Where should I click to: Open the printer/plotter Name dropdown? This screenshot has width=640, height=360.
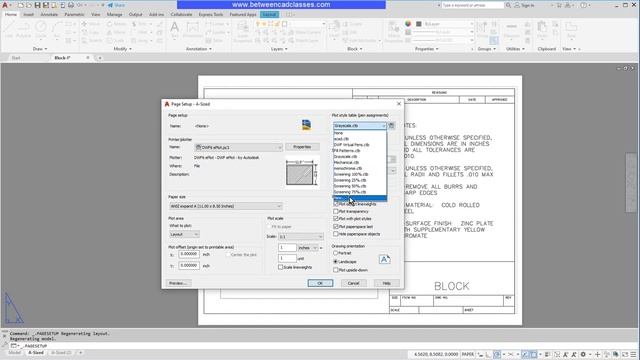[x=238, y=147]
